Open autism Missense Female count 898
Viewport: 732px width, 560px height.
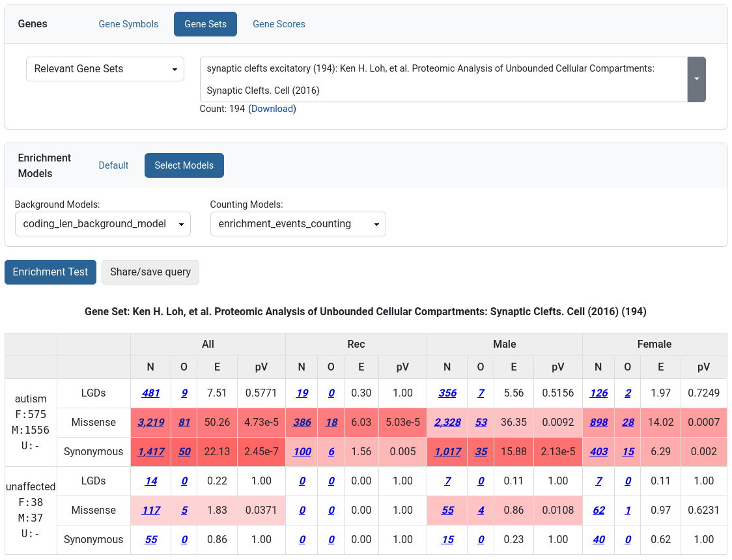click(x=598, y=423)
